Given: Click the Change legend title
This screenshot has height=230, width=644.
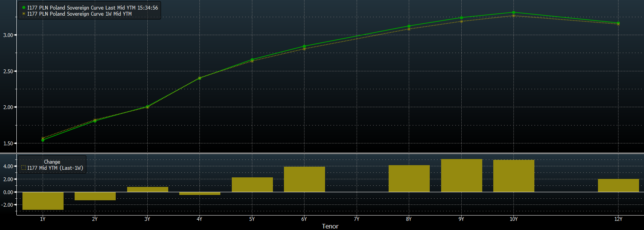Looking at the screenshot, I should (52, 162).
